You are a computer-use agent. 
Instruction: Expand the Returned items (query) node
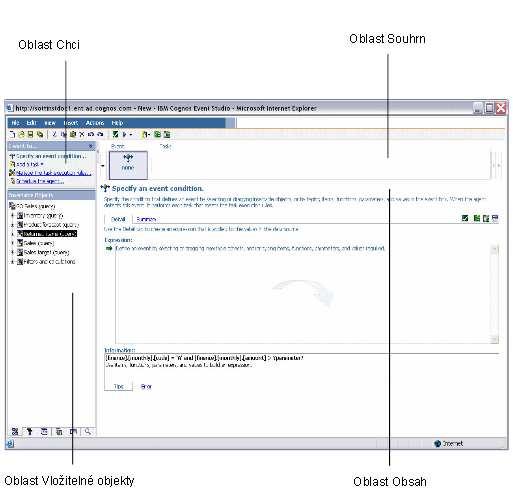pyautogui.click(x=12, y=234)
